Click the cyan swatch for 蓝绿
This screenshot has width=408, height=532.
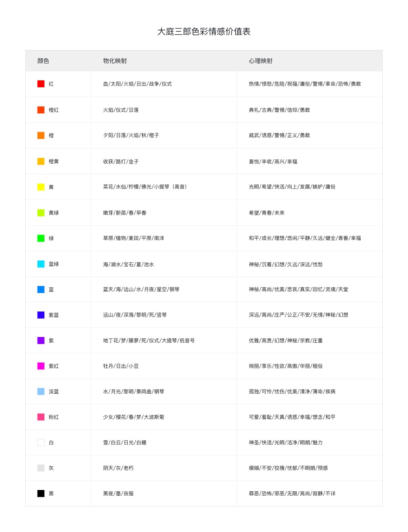(x=41, y=264)
